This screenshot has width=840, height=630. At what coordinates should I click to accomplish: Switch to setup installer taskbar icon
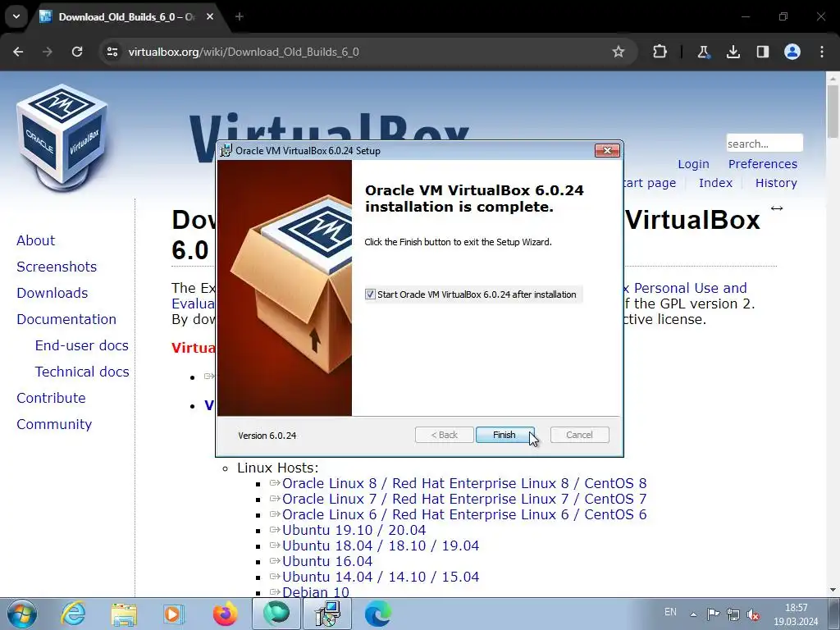point(327,614)
